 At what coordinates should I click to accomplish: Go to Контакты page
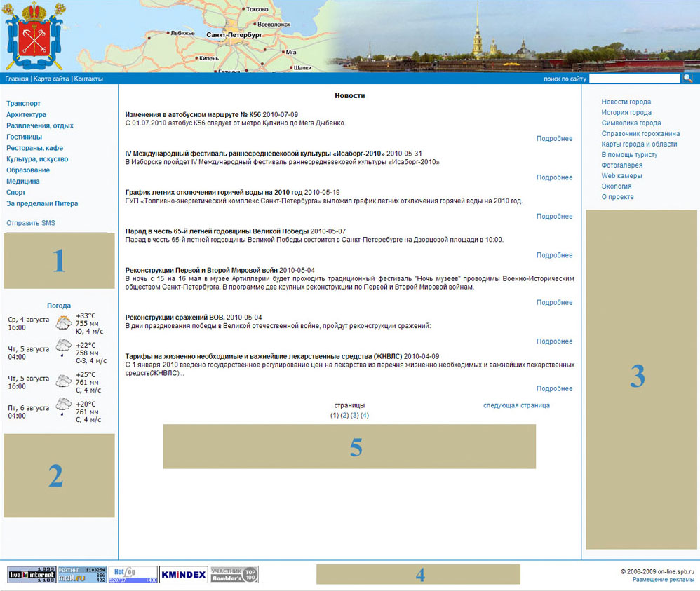point(88,79)
